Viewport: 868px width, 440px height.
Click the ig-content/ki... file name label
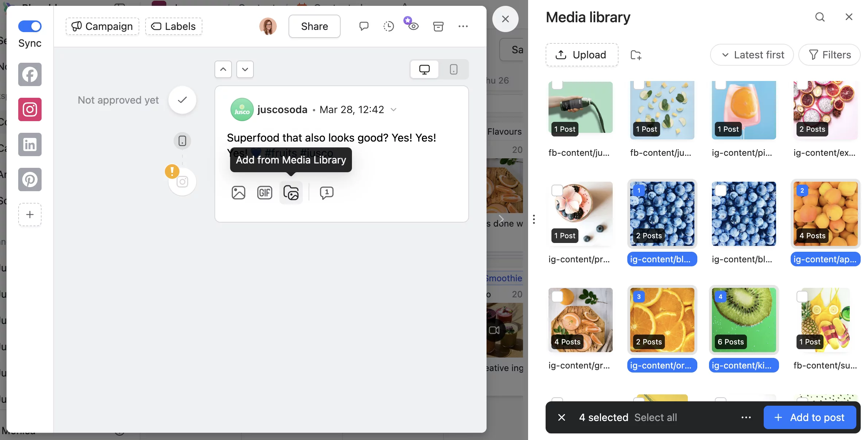click(744, 366)
